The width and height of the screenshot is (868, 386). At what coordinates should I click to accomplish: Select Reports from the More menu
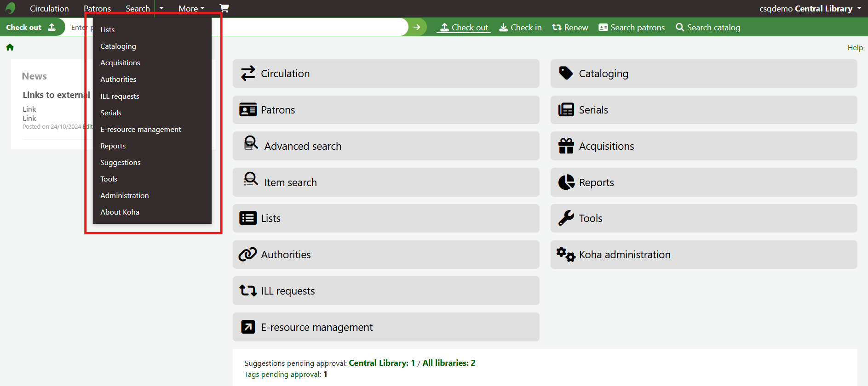[152, 146]
